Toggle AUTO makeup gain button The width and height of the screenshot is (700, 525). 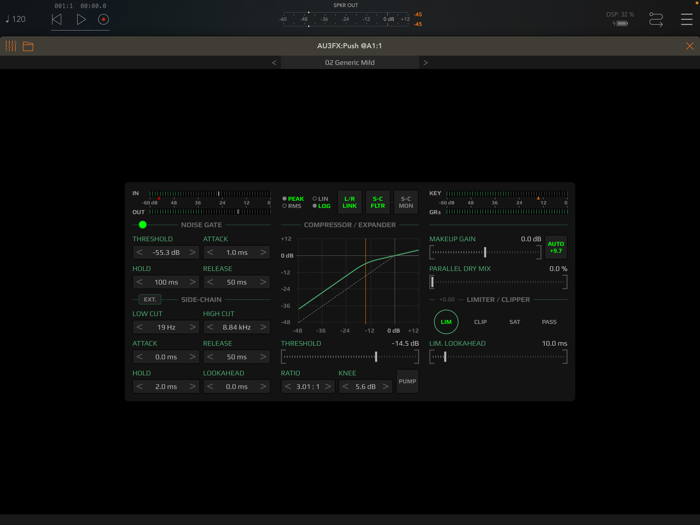(556, 247)
